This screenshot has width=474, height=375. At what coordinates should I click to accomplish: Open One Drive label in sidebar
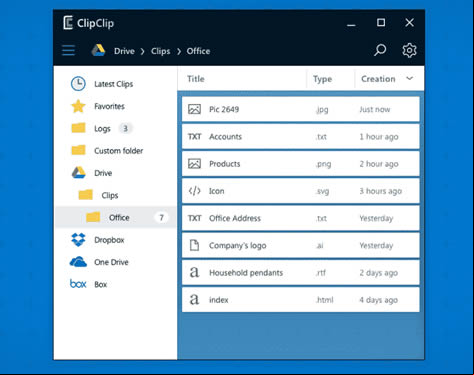(111, 262)
